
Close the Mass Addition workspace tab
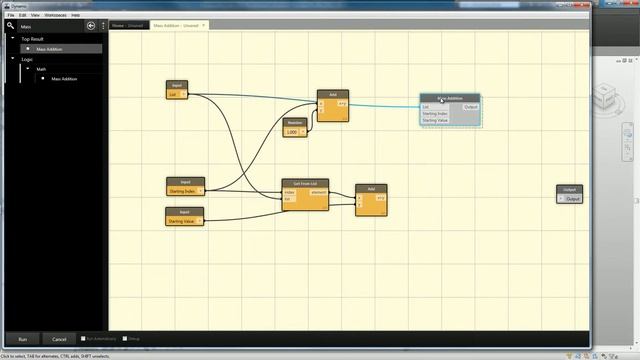point(203,25)
